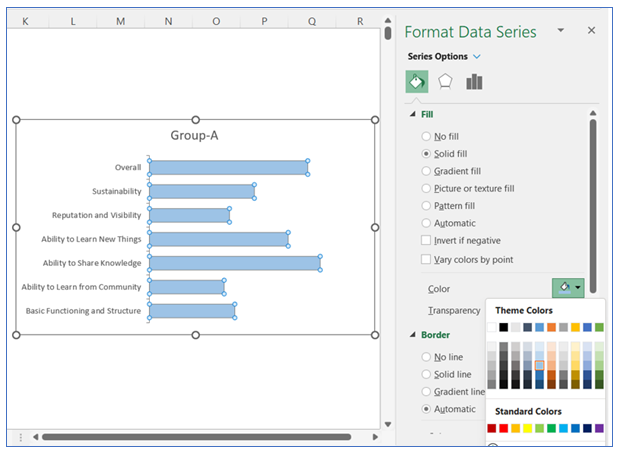Click the fill color paint bucket button
This screenshot has width=619, height=454.
(x=564, y=287)
